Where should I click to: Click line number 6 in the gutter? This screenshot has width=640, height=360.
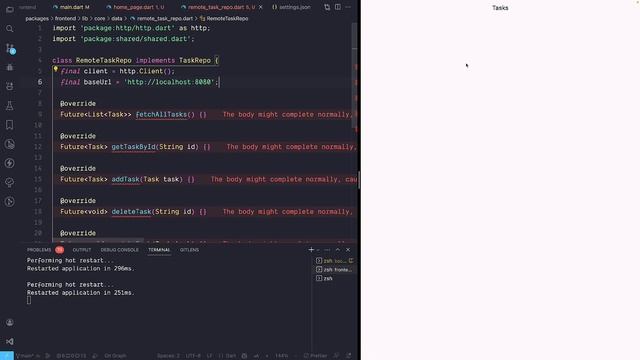[x=40, y=82]
